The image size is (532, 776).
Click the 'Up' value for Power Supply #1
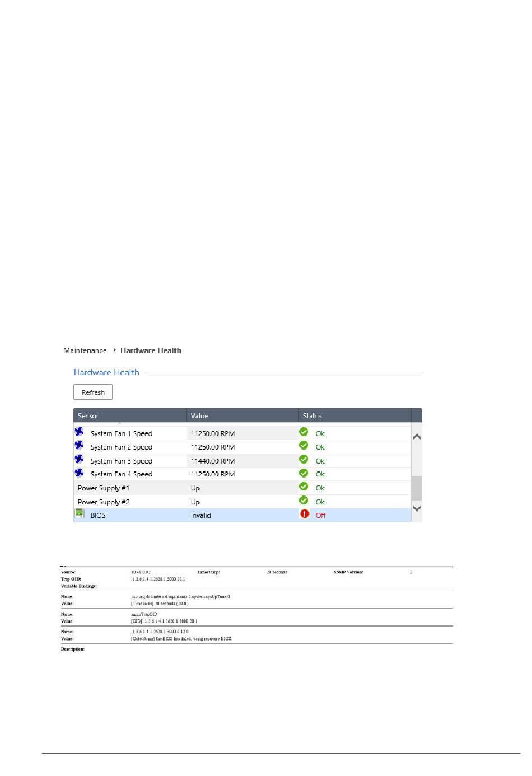point(195,488)
